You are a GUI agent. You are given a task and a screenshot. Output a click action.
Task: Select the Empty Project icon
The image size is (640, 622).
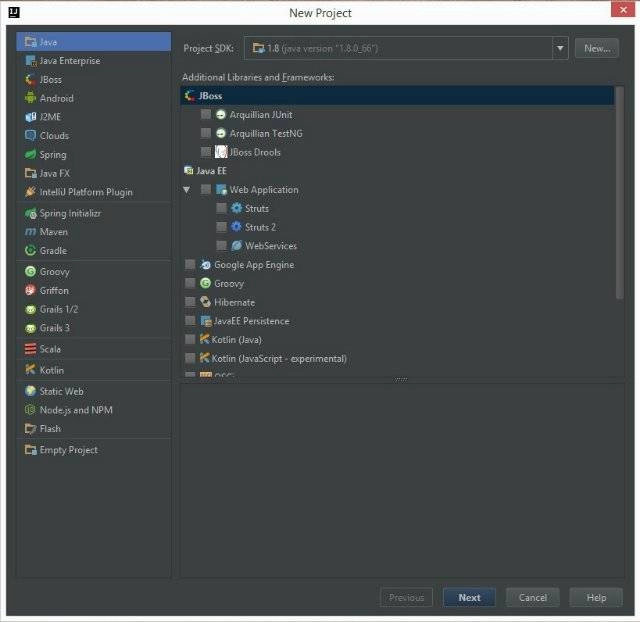(31, 450)
